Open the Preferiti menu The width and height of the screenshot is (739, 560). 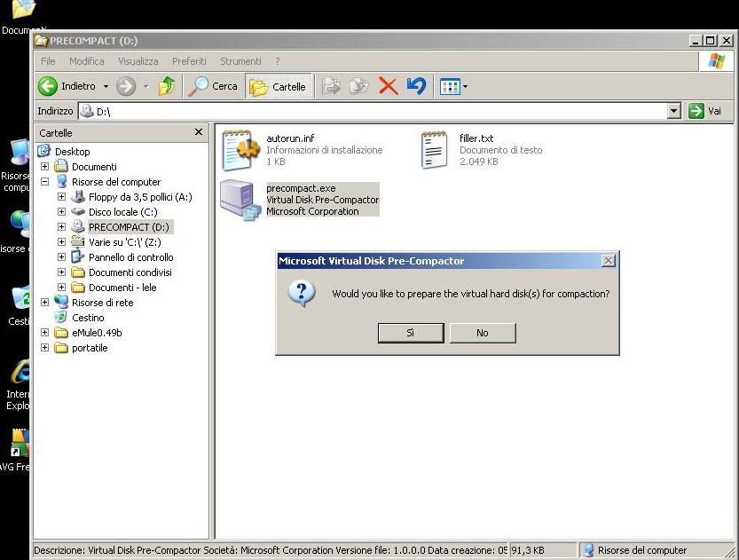189,61
